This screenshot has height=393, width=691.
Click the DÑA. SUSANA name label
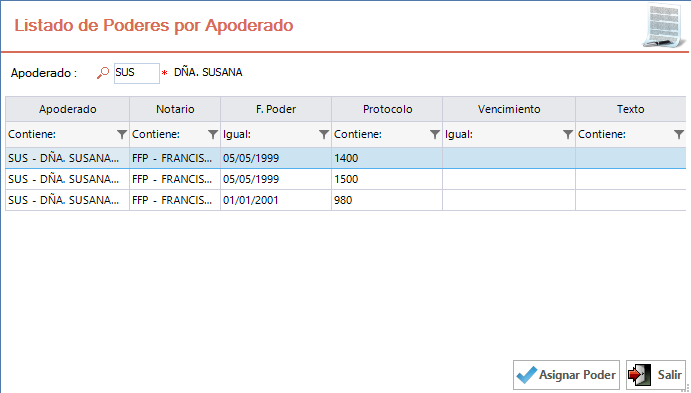pos(208,72)
